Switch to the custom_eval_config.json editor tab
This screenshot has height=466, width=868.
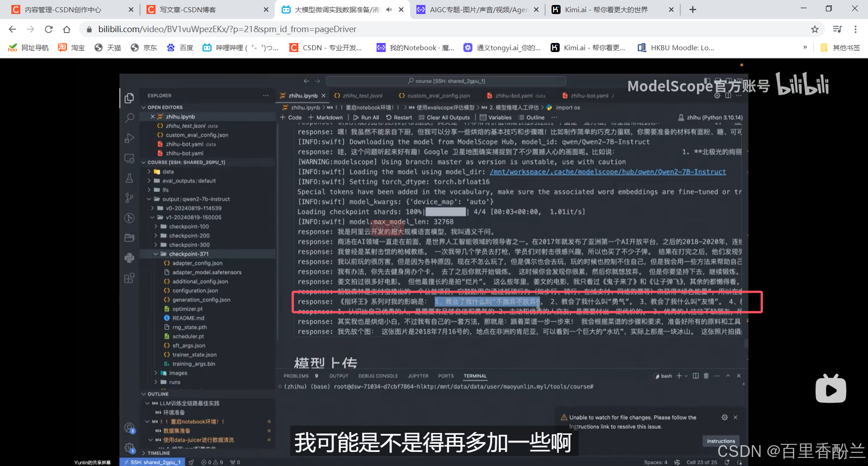[438, 95]
